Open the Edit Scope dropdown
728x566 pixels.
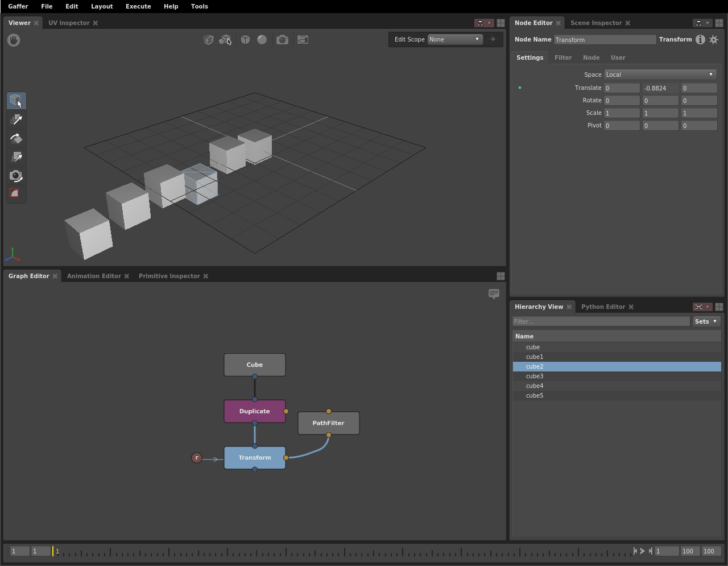tap(454, 39)
